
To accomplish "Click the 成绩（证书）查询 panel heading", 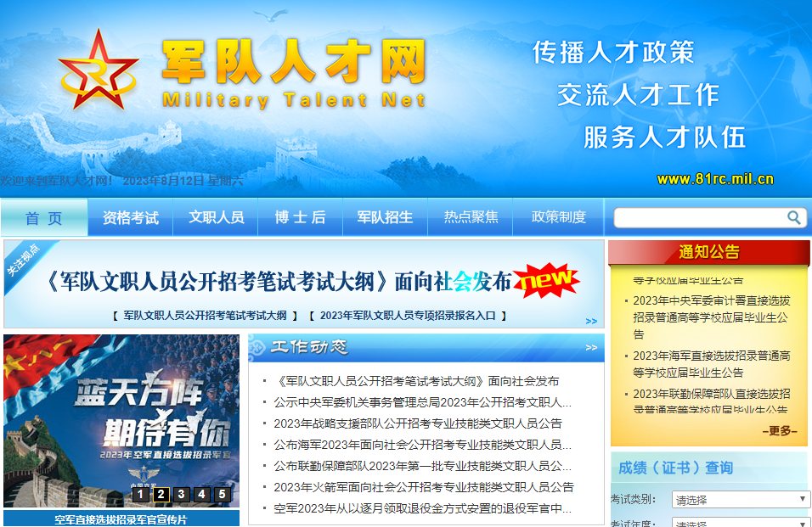I will [676, 468].
